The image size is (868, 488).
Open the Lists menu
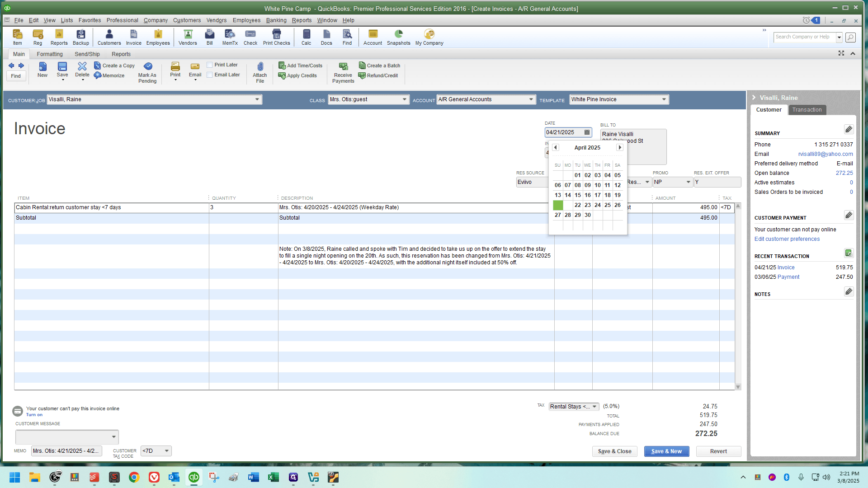pyautogui.click(x=67, y=20)
